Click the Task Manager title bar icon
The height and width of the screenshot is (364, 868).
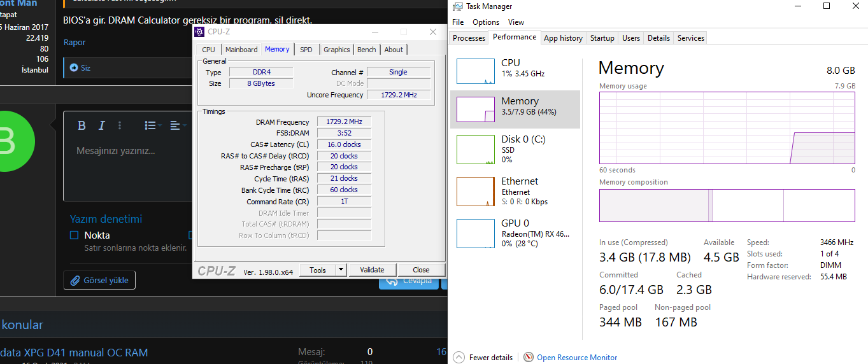click(x=457, y=6)
